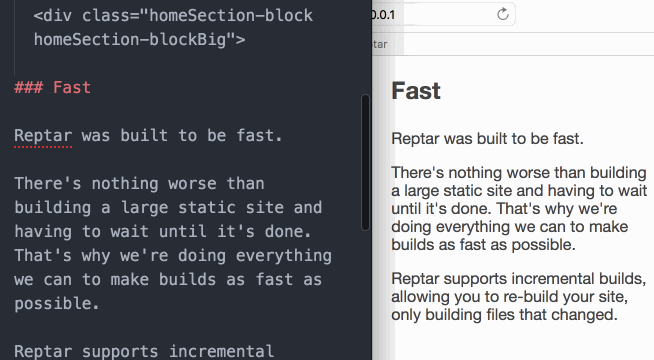Click preview paragraph starting 'There's nothing worse than building'
Viewport: 654px width, 360px height.
click(x=519, y=209)
